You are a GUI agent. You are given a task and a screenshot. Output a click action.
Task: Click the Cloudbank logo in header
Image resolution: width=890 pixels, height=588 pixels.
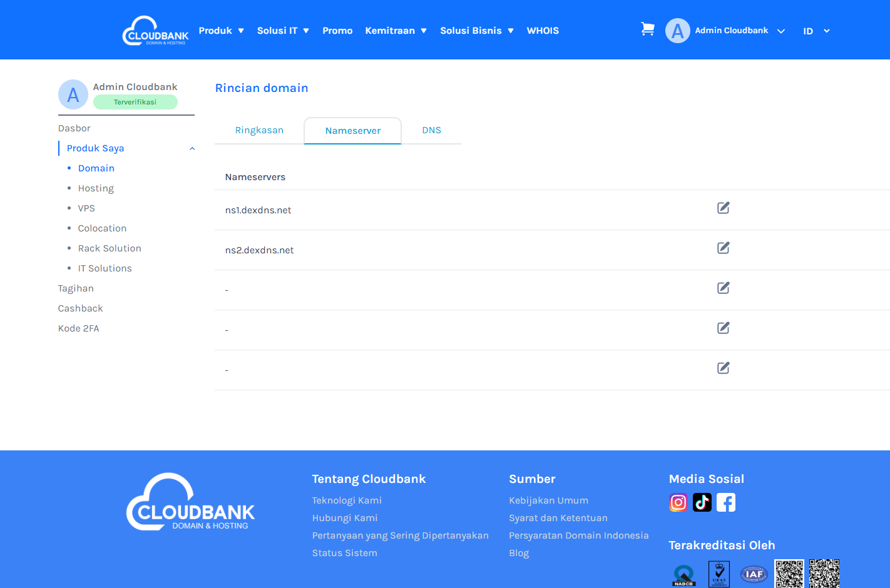tap(155, 31)
